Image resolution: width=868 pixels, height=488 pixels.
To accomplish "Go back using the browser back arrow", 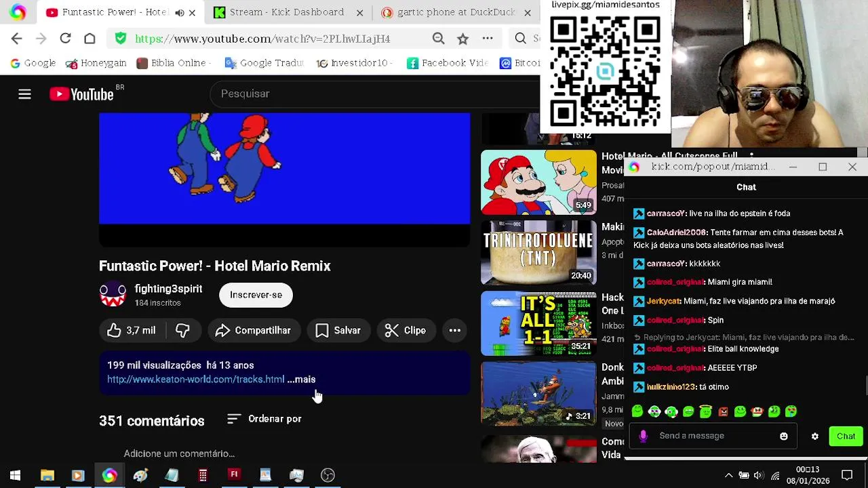I will click(x=17, y=39).
